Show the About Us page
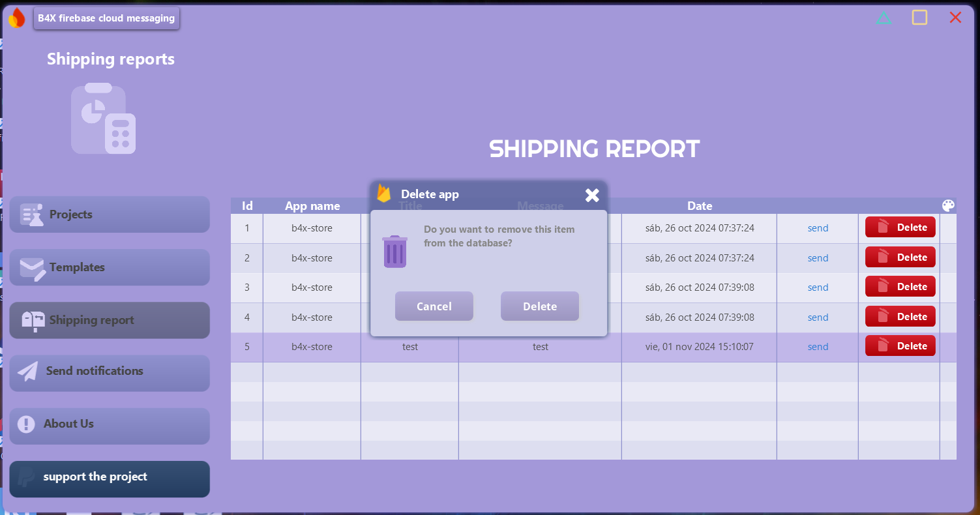 (x=110, y=426)
